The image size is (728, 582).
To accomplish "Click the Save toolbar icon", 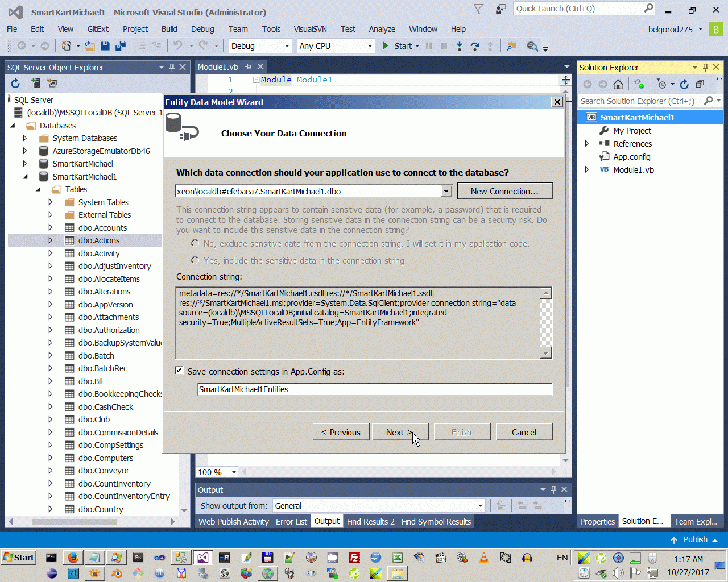I will [x=105, y=46].
